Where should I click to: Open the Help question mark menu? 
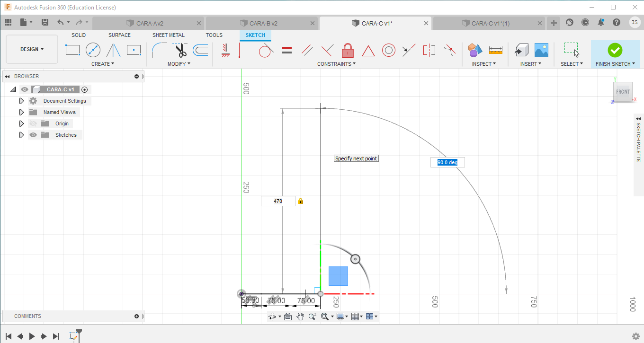(617, 22)
